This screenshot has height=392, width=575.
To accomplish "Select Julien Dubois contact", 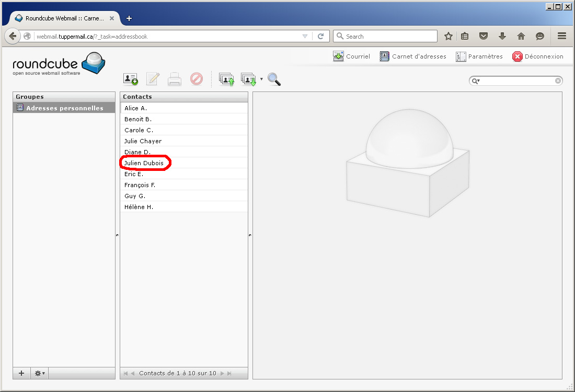I will click(144, 163).
